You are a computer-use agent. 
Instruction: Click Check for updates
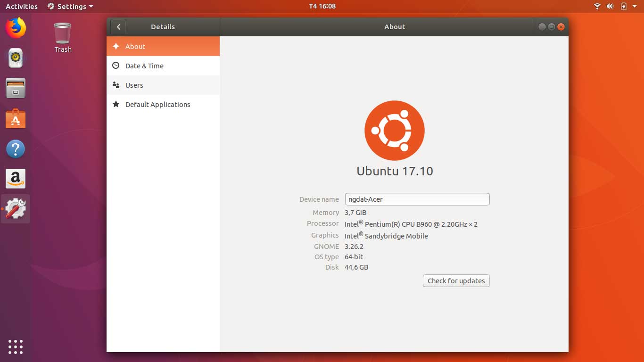(x=456, y=280)
